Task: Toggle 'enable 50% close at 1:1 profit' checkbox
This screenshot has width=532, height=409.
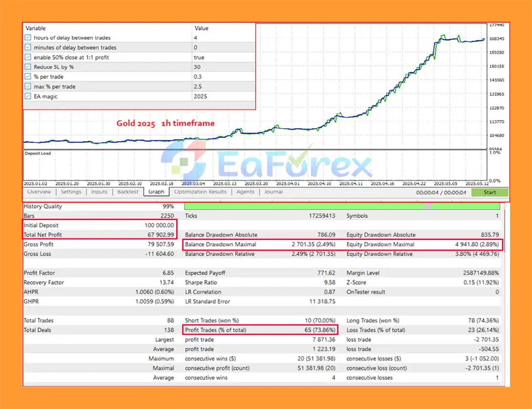Action: [x=28, y=57]
